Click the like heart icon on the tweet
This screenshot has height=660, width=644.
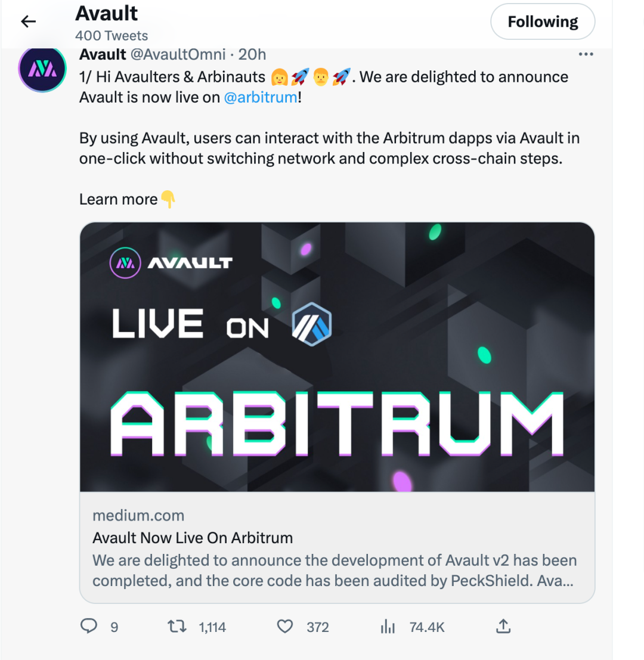coord(284,627)
